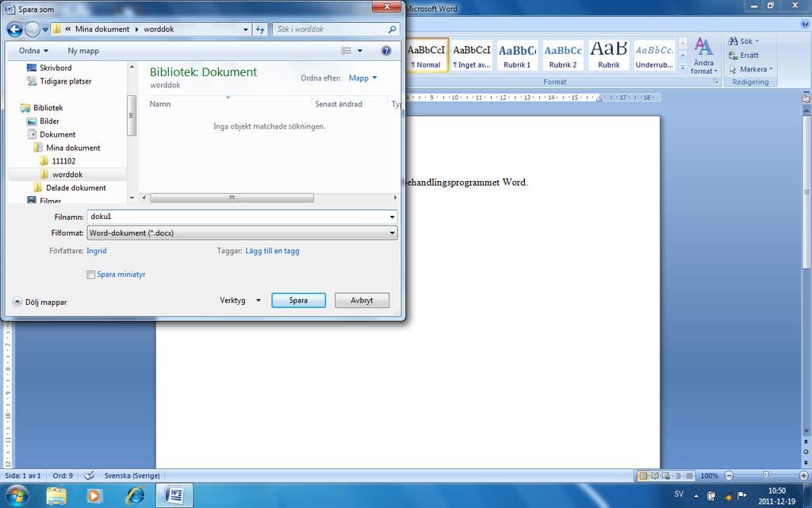
Task: Change the file view with the view icon
Action: click(x=346, y=51)
